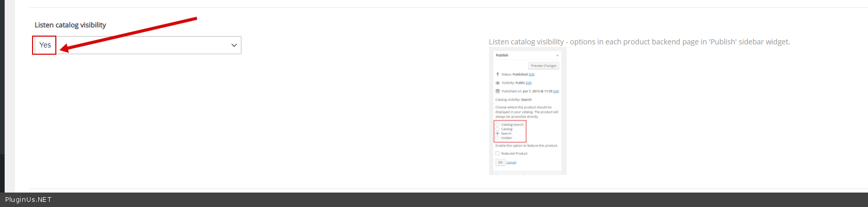The width and height of the screenshot is (868, 207).
Task: Click Edit link after the Jun 7, 2013 date
Action: (556, 91)
